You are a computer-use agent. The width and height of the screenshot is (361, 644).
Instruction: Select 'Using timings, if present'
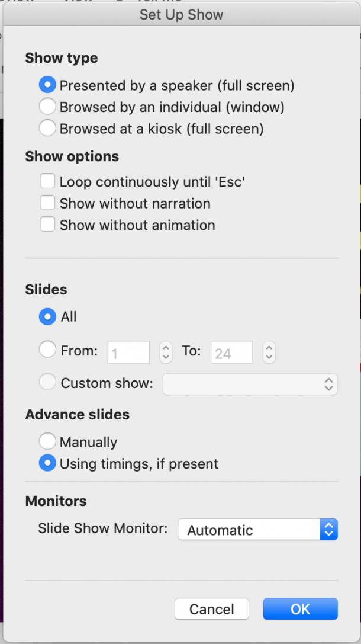[x=47, y=463]
